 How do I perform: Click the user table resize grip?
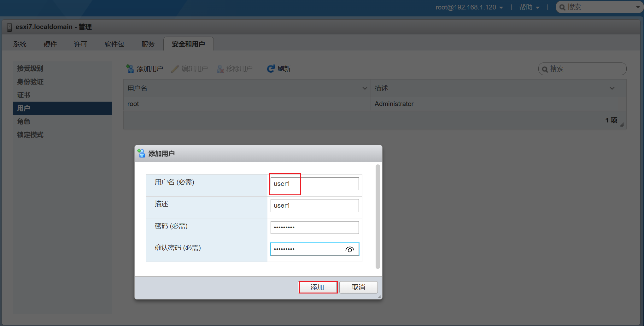[622, 125]
